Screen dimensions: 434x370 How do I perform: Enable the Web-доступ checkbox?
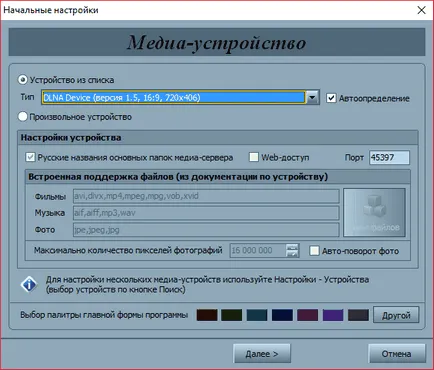(254, 157)
